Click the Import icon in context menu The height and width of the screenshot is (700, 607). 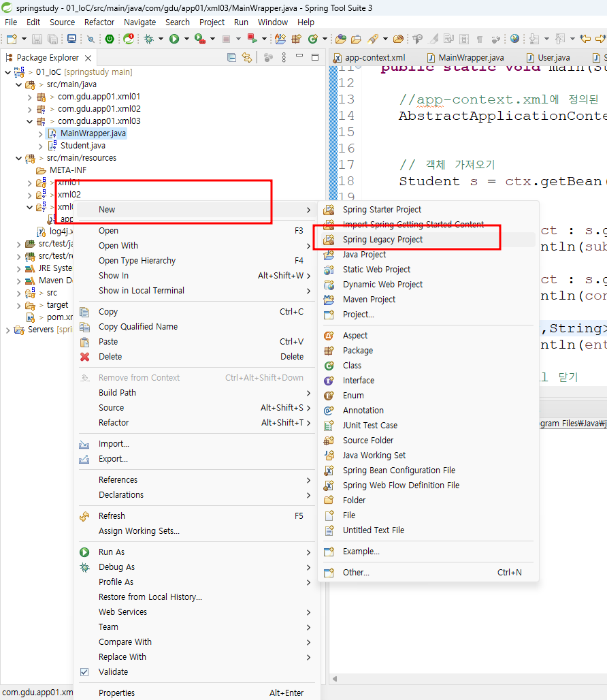pyautogui.click(x=84, y=444)
